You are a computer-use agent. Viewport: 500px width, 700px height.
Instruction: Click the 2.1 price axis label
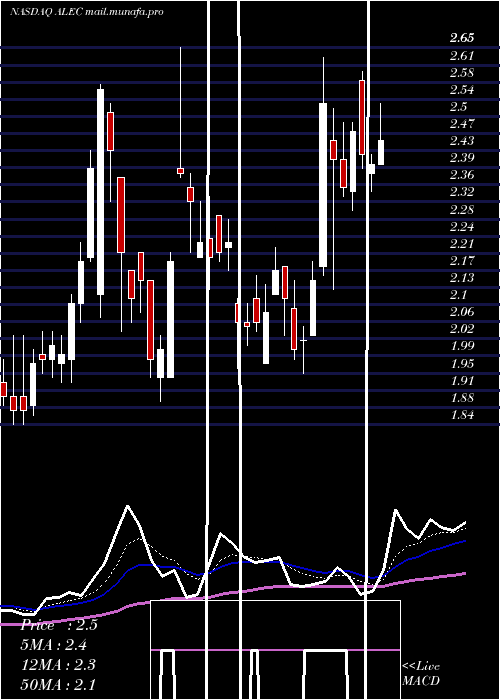458,294
